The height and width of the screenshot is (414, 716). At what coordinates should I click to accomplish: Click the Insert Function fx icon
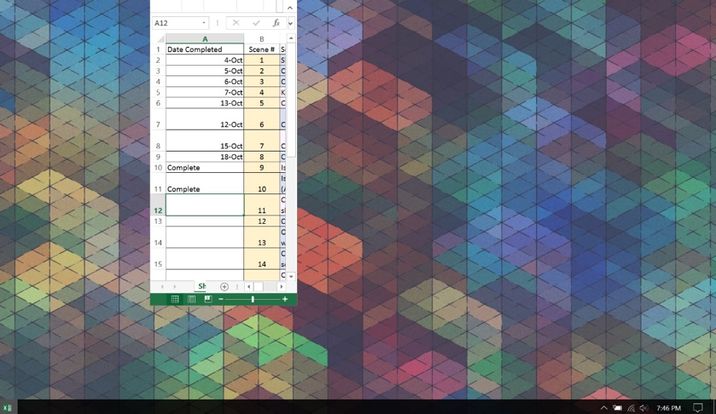point(276,23)
